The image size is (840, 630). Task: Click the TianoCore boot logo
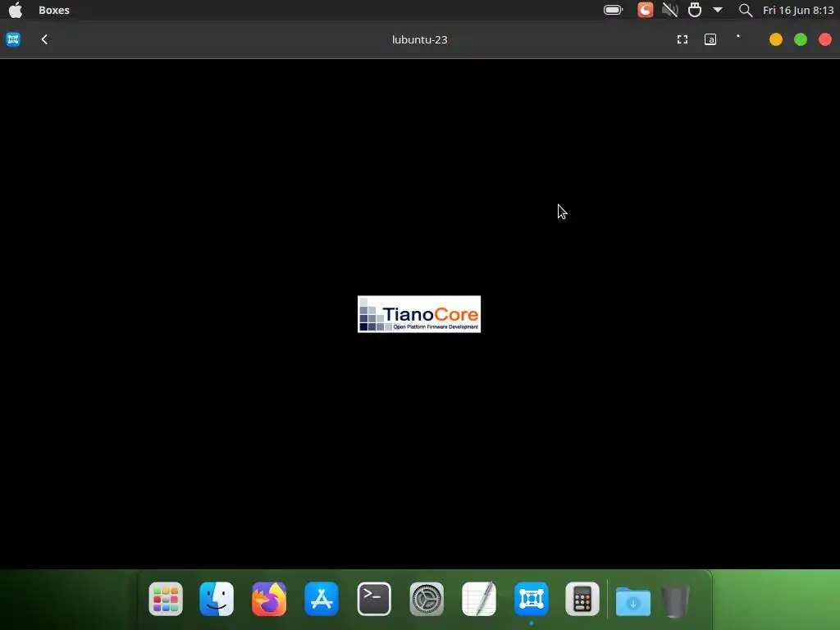click(419, 314)
